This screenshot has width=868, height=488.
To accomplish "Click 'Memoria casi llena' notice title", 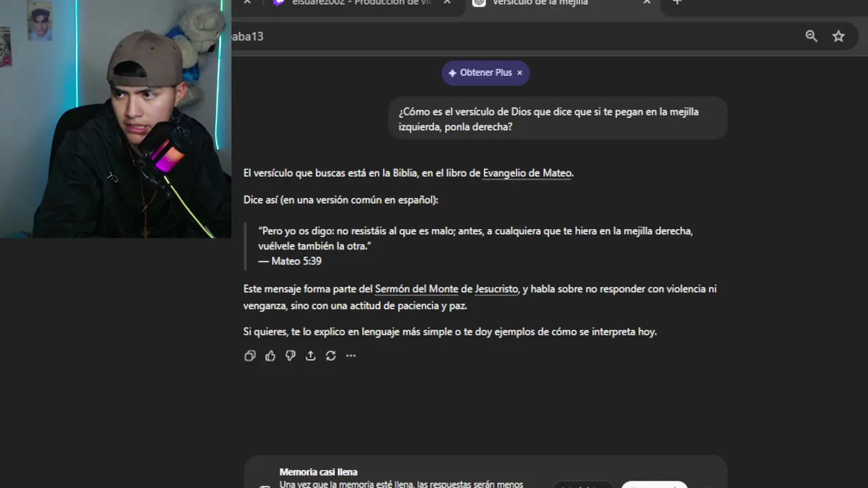I will (318, 472).
